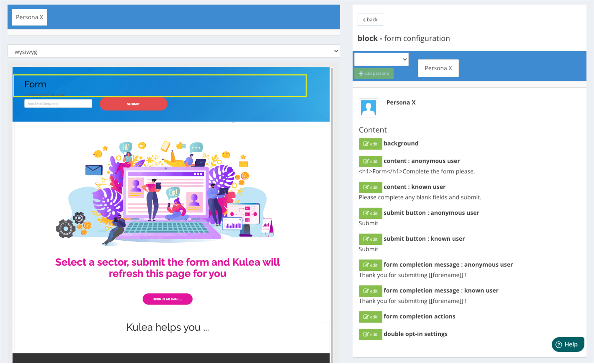Image resolution: width=594 pixels, height=364 pixels.
Task: Click the Your Email input field
Action: pyautogui.click(x=58, y=104)
